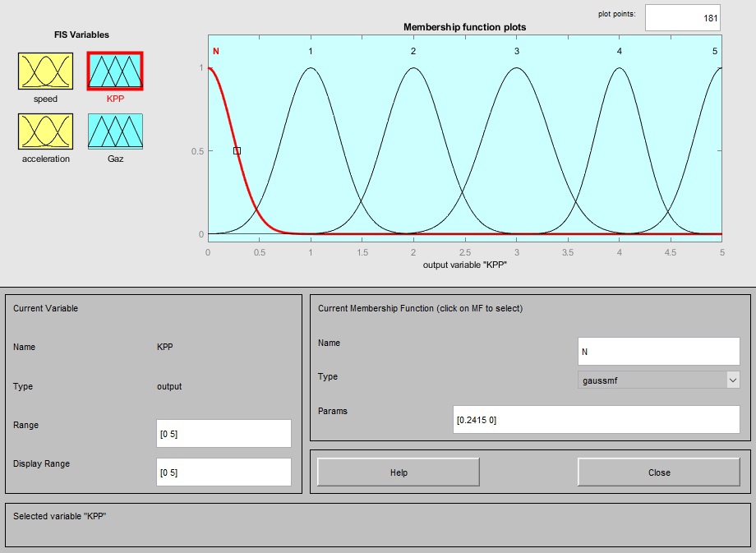Click the 'FIS Variables' heading
The image size is (756, 553).
[81, 35]
